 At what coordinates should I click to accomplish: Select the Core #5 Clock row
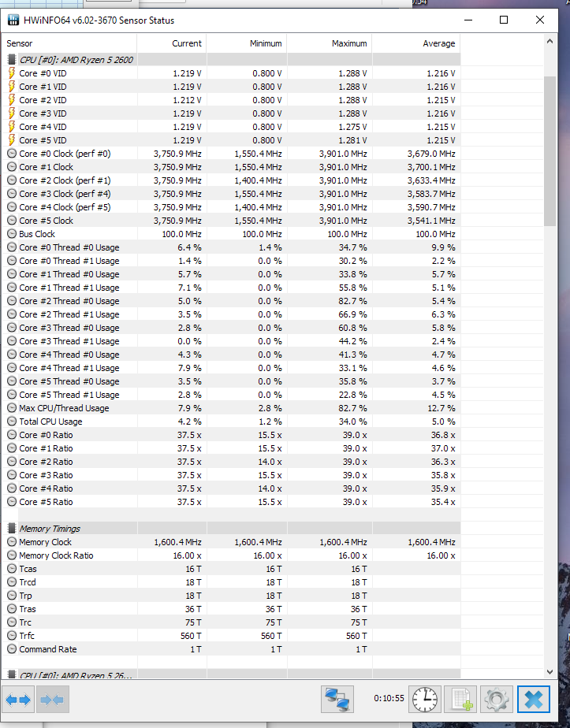[x=231, y=221]
